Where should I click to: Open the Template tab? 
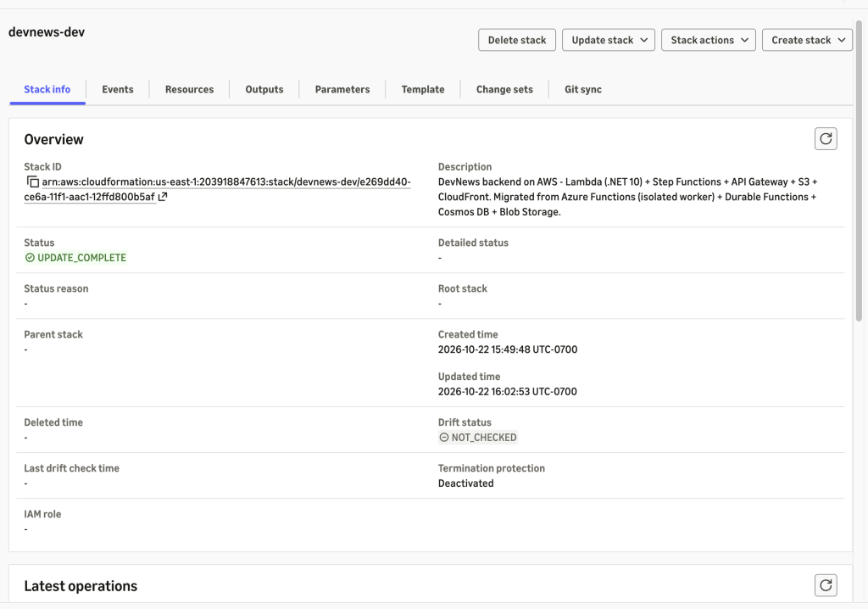click(x=423, y=89)
